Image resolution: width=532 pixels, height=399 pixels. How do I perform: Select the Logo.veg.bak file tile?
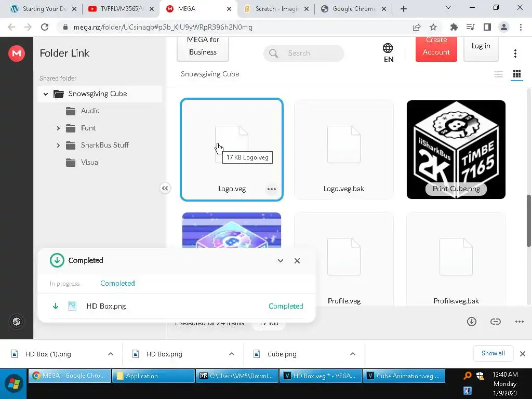point(344,150)
